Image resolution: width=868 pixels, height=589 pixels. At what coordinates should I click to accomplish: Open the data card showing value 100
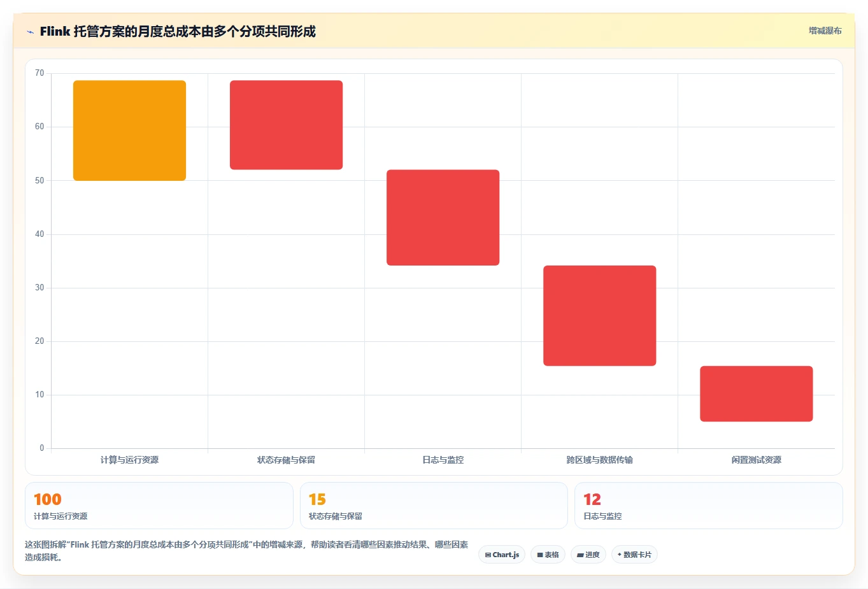[159, 506]
